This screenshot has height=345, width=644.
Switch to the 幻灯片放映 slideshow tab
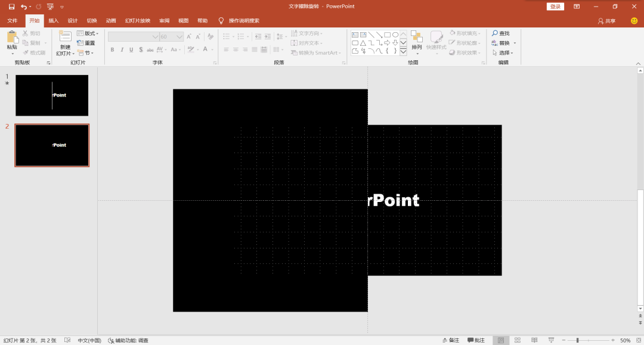point(138,21)
